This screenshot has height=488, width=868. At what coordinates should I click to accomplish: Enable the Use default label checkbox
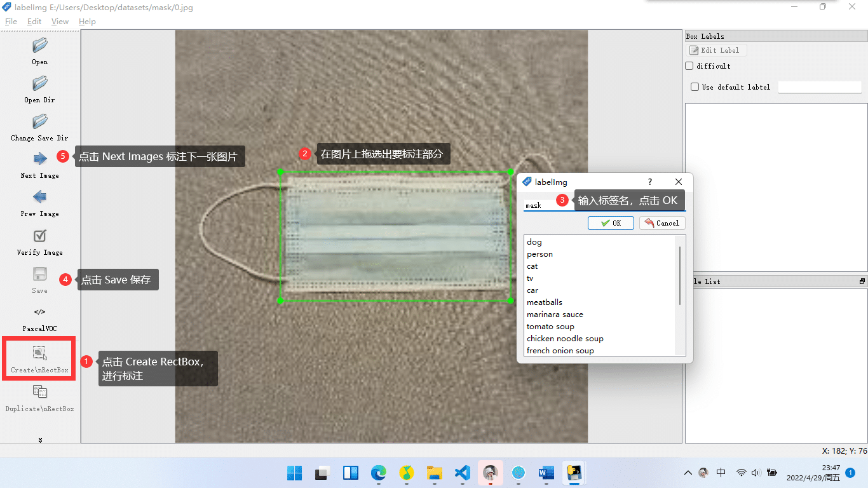click(x=695, y=87)
